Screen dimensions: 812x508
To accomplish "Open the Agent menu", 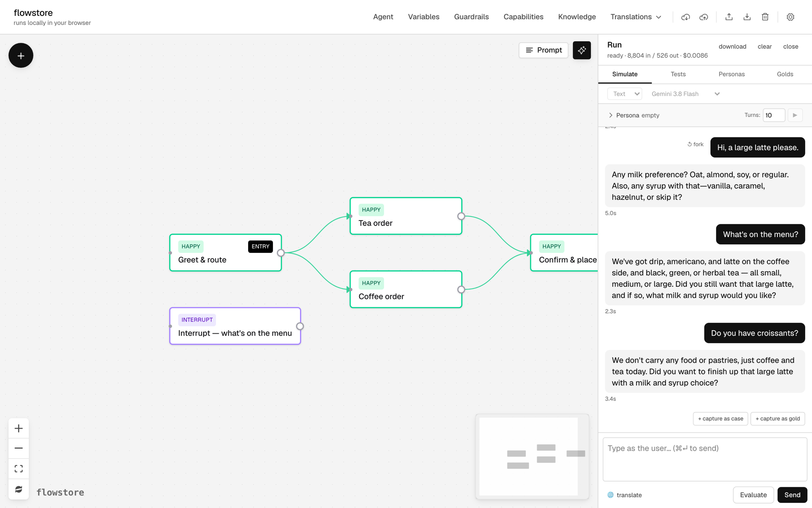I will tap(383, 17).
